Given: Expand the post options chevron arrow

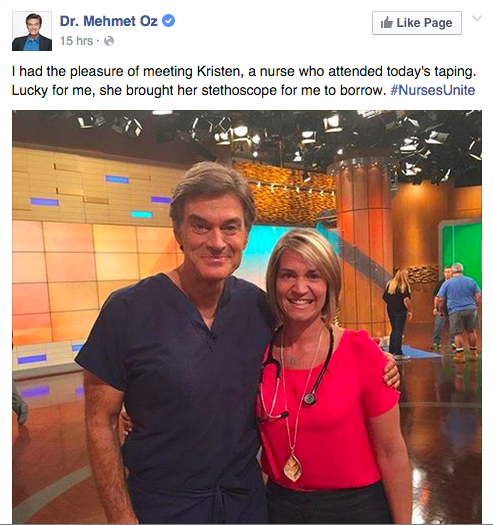Looking at the screenshot, I should [477, 18].
